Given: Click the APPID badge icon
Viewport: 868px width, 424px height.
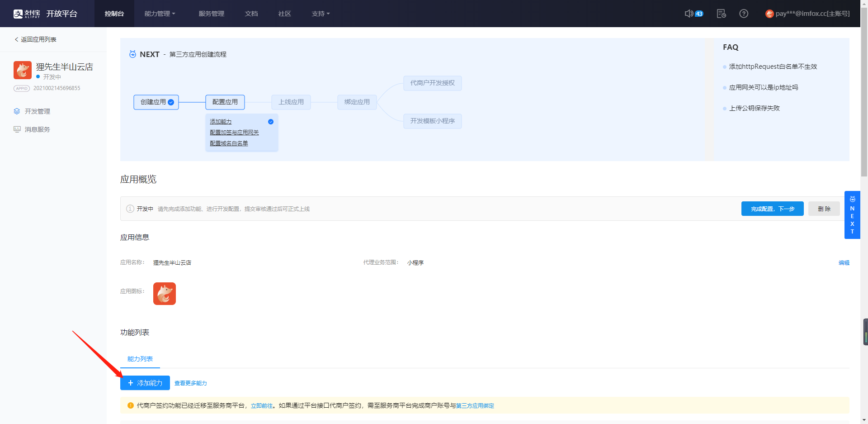Looking at the screenshot, I should click(22, 88).
